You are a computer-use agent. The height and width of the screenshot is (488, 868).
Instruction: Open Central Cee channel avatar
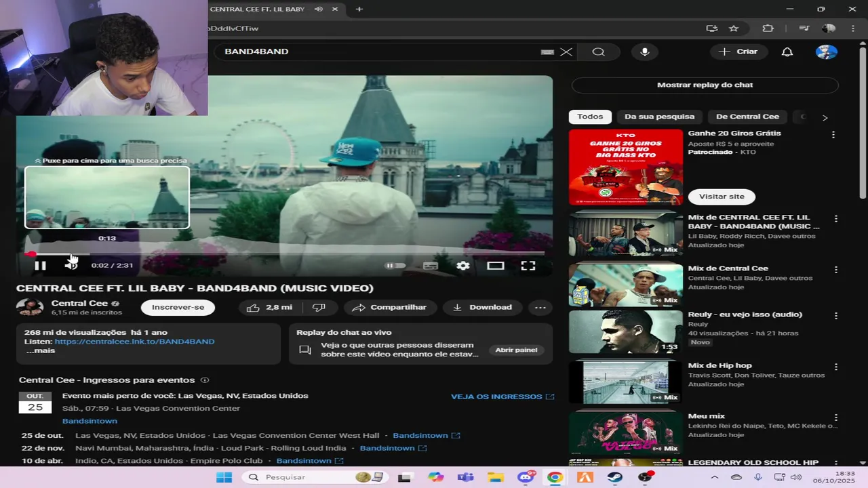click(x=29, y=307)
